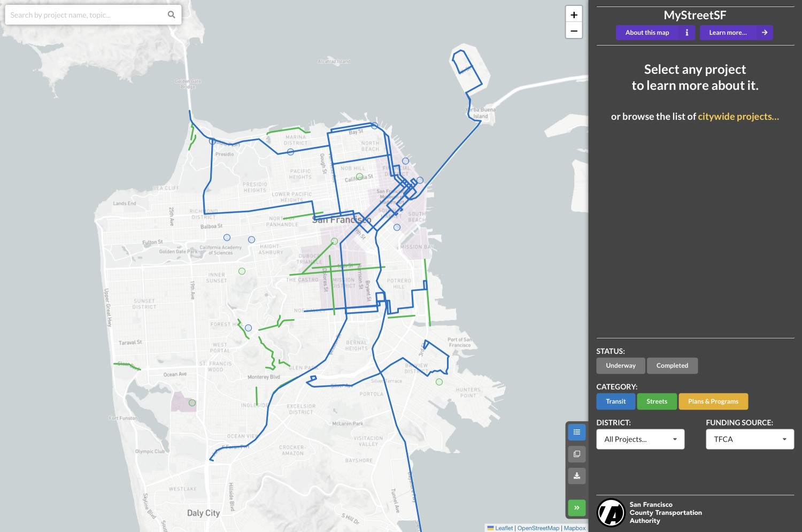802x532 pixels.
Task: Click the info icon on About this map
Action: (x=687, y=32)
